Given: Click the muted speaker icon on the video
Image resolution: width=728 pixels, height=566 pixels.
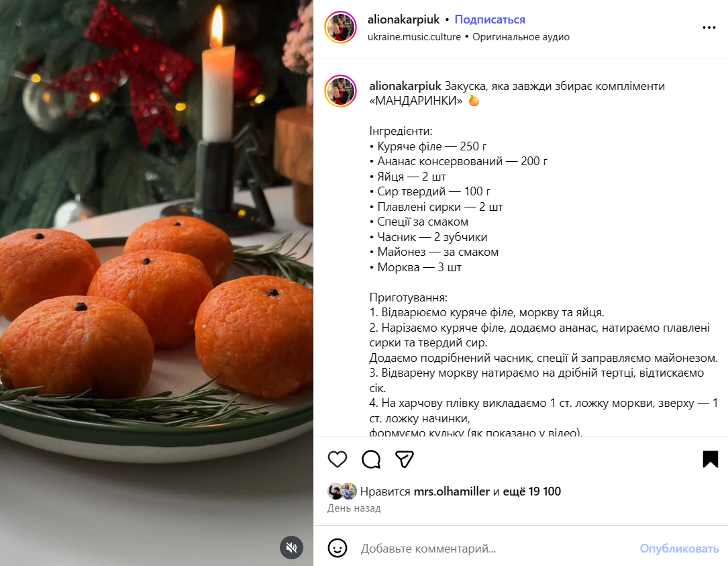Looking at the screenshot, I should click(x=291, y=548).
